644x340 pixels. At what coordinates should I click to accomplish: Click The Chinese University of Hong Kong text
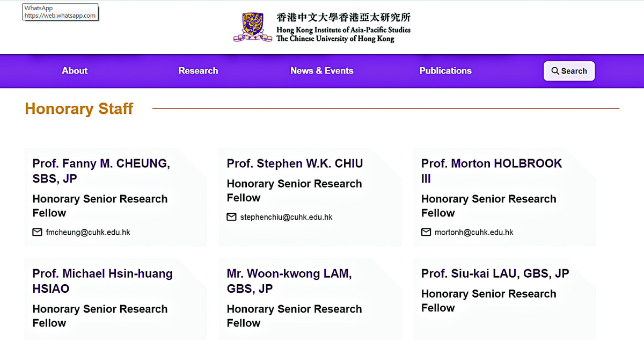coord(335,39)
